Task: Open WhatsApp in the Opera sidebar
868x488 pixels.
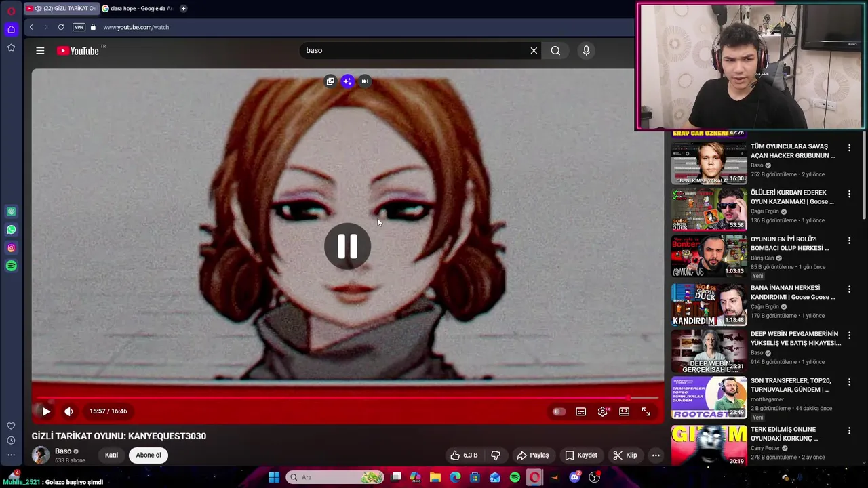Action: [x=11, y=230]
